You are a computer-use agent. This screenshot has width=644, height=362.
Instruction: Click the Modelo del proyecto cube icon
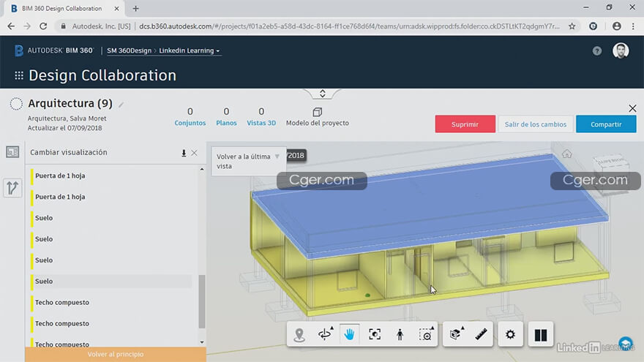(x=317, y=112)
